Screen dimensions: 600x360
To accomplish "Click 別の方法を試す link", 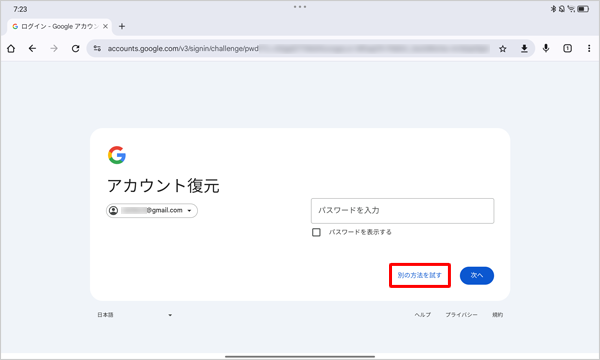I will pyautogui.click(x=420, y=275).
